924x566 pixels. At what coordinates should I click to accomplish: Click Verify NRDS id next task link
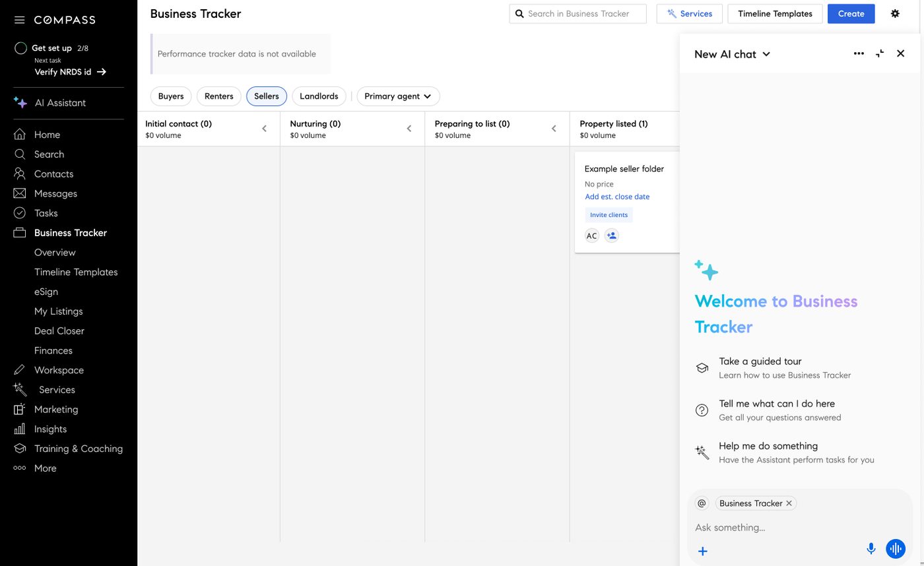pyautogui.click(x=70, y=72)
